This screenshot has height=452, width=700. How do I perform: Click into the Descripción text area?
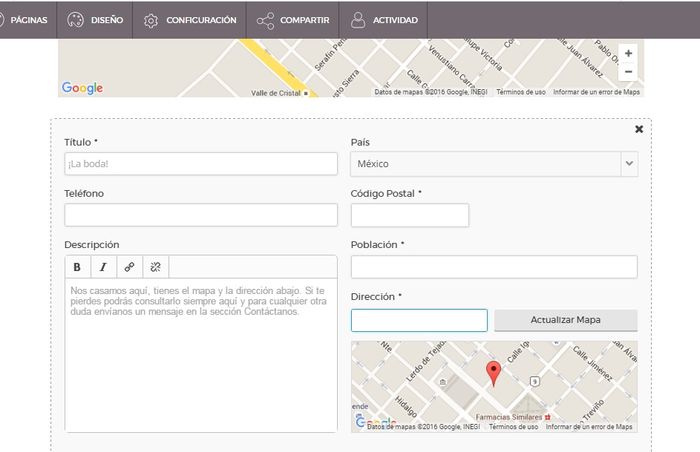coord(201,355)
